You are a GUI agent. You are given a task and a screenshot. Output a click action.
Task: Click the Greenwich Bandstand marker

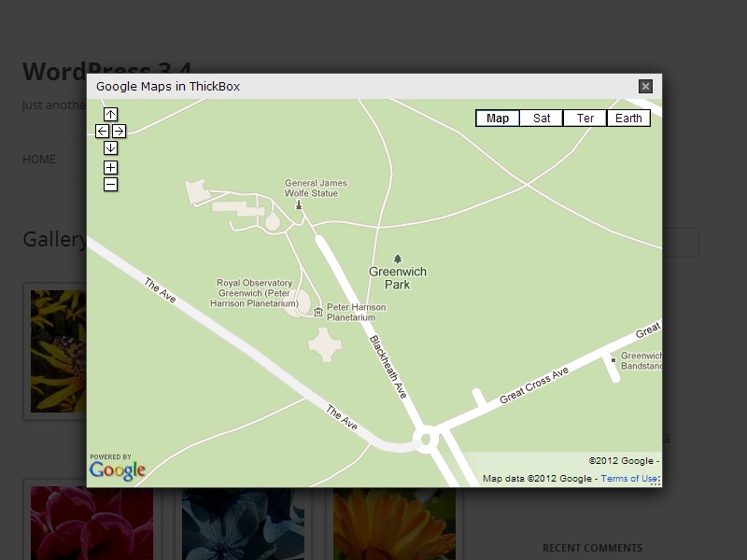[x=613, y=360]
